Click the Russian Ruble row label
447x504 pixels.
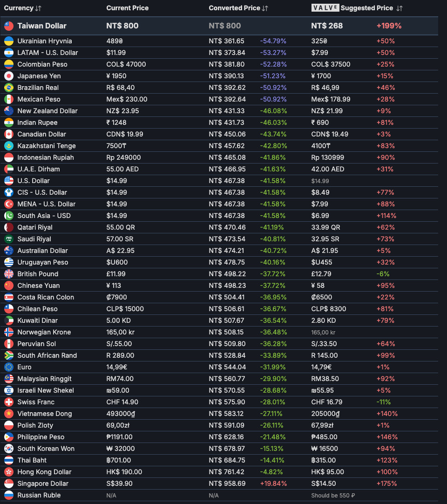(39, 495)
